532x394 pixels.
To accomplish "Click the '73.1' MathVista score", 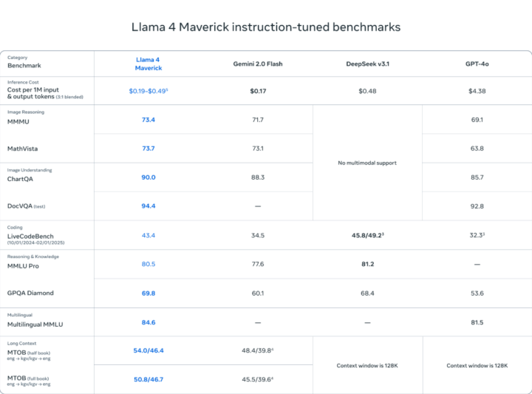I will pyautogui.click(x=258, y=149).
